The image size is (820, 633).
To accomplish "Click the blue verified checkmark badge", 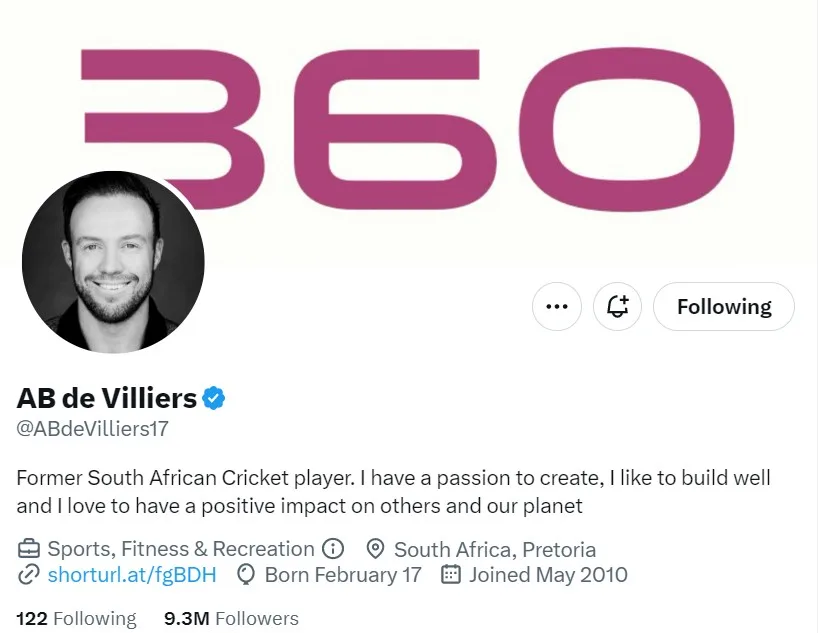I will [x=213, y=399].
